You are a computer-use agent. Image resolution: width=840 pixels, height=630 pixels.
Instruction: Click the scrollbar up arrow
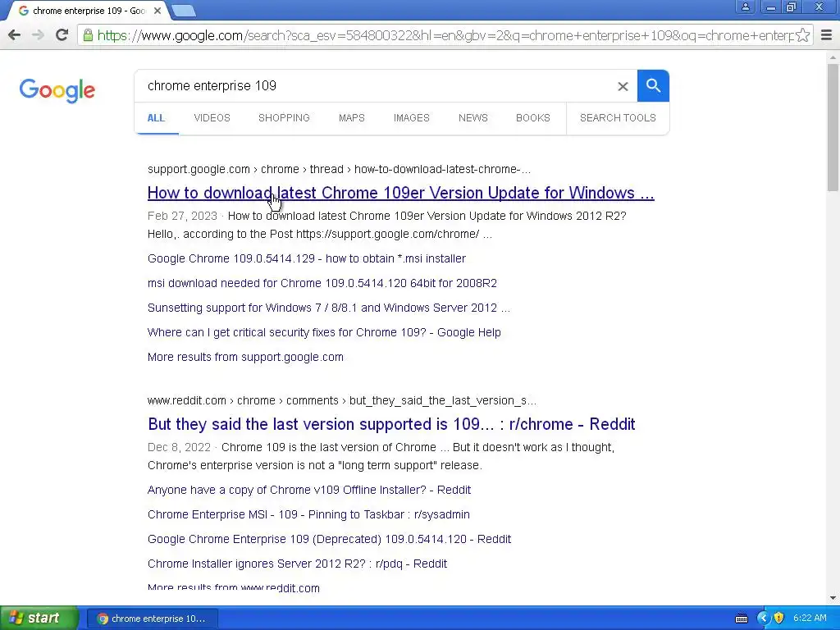pyautogui.click(x=833, y=57)
